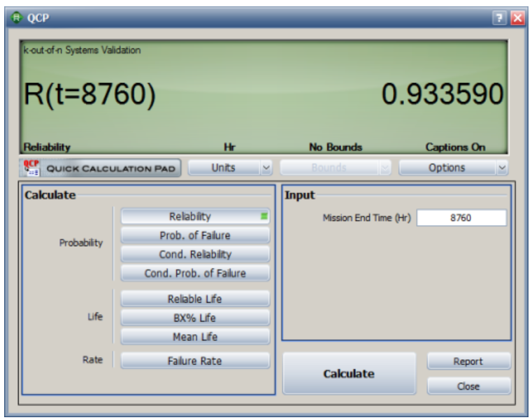The image size is (532, 420).
Task: Choose Cond. Prob. of Failure calculation
Action: [195, 273]
